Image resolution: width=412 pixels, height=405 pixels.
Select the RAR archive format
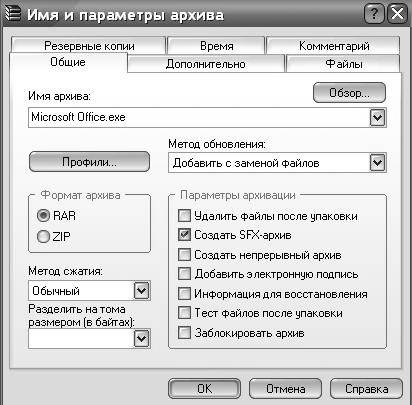43,215
